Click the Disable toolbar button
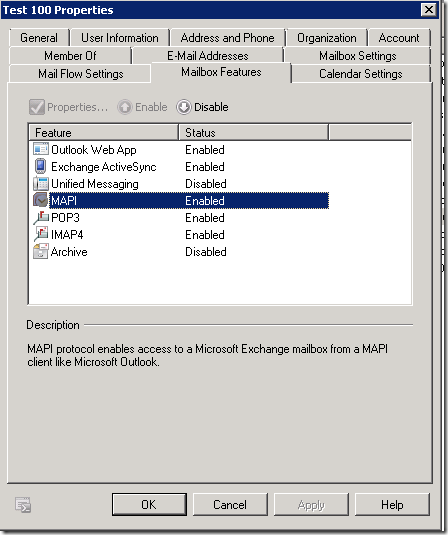 point(202,107)
